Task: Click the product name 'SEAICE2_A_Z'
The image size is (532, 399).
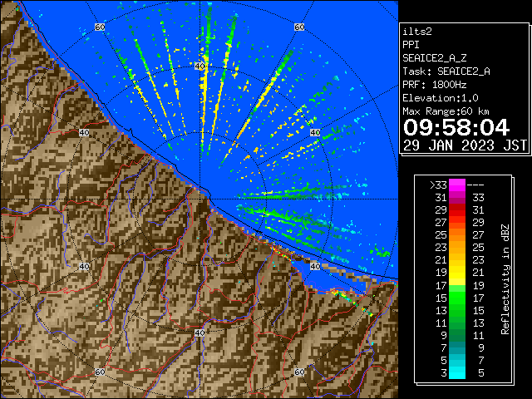Action: tap(434, 58)
